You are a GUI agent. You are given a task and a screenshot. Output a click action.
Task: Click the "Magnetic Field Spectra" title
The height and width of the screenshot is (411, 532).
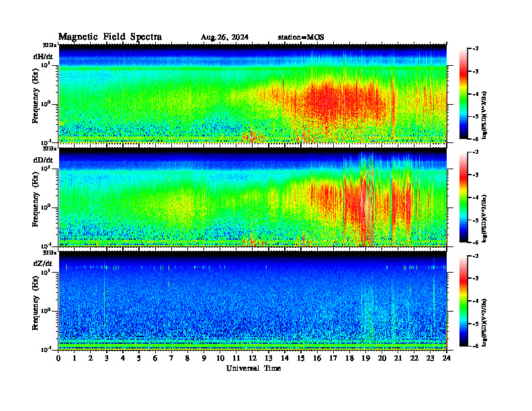click(110, 37)
